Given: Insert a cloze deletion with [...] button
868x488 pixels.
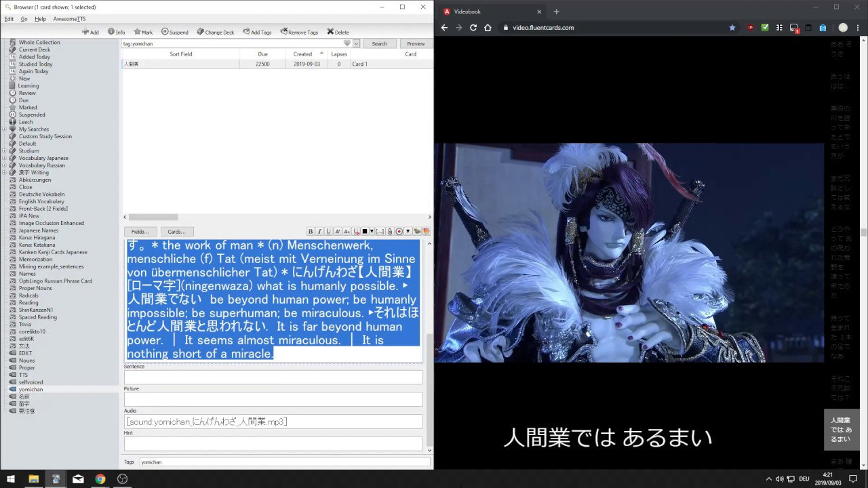Looking at the screenshot, I should (380, 231).
